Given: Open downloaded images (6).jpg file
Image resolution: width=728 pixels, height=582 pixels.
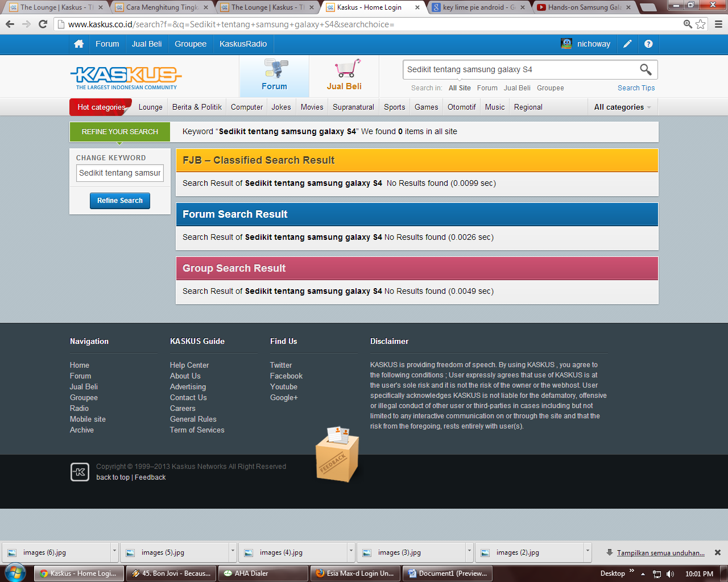Looking at the screenshot, I should click(57, 552).
